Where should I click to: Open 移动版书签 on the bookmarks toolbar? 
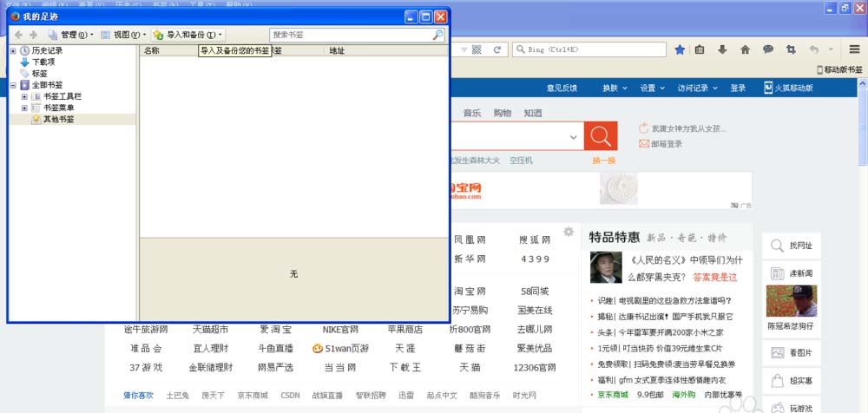click(839, 69)
